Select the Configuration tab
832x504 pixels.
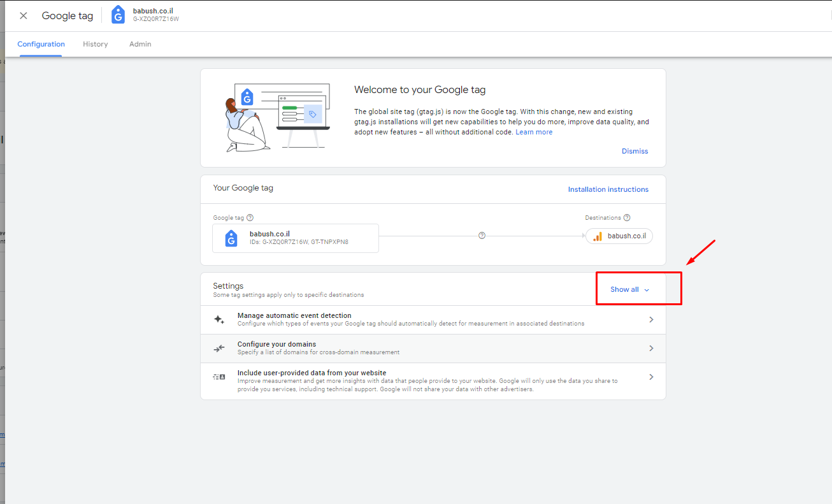pos(41,44)
